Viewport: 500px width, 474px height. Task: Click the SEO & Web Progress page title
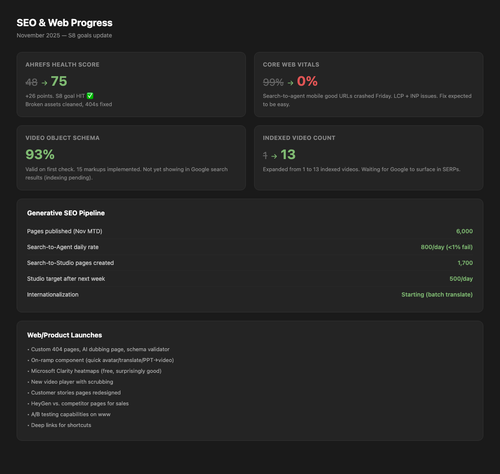pyautogui.click(x=64, y=23)
